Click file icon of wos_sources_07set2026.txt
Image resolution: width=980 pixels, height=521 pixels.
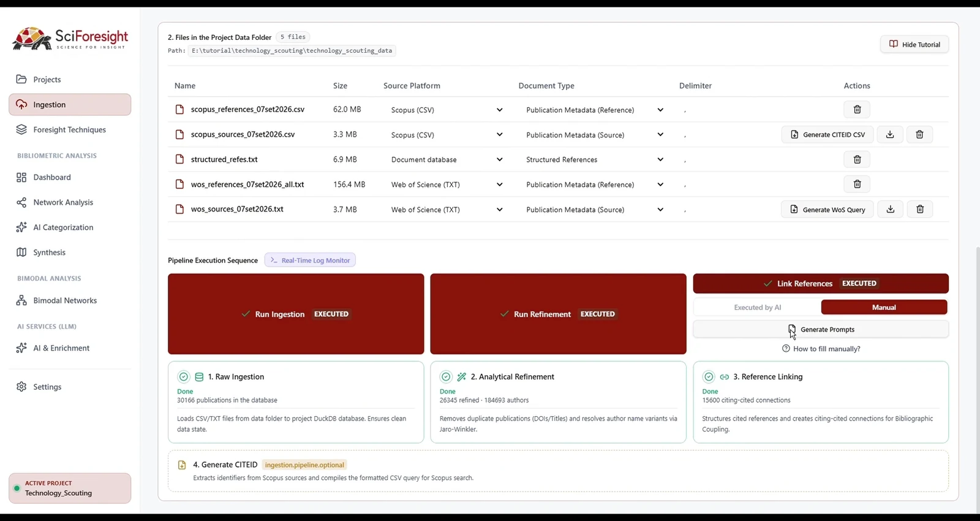[179, 209]
